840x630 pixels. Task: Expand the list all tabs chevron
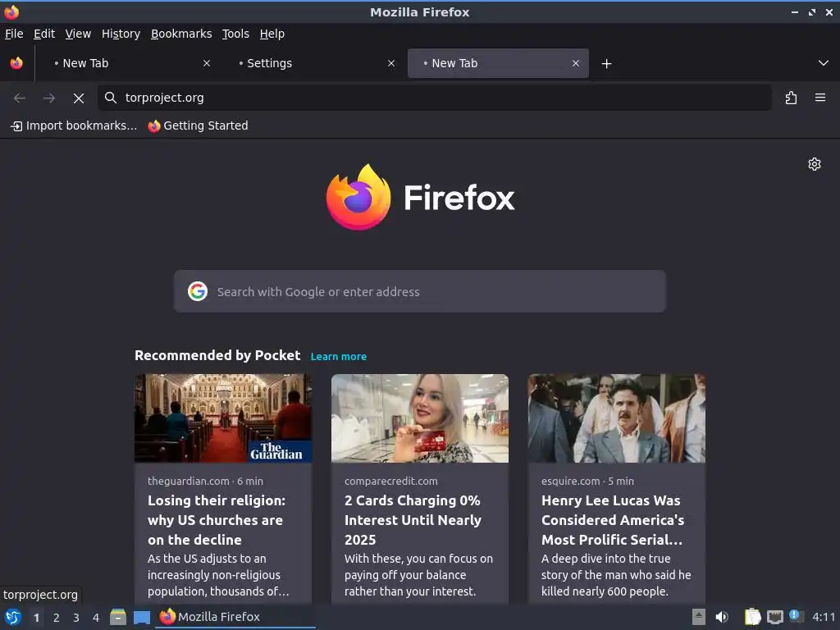824,63
